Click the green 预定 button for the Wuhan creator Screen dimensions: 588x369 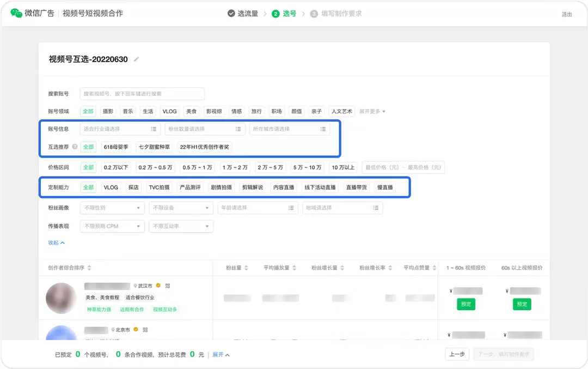[466, 304]
